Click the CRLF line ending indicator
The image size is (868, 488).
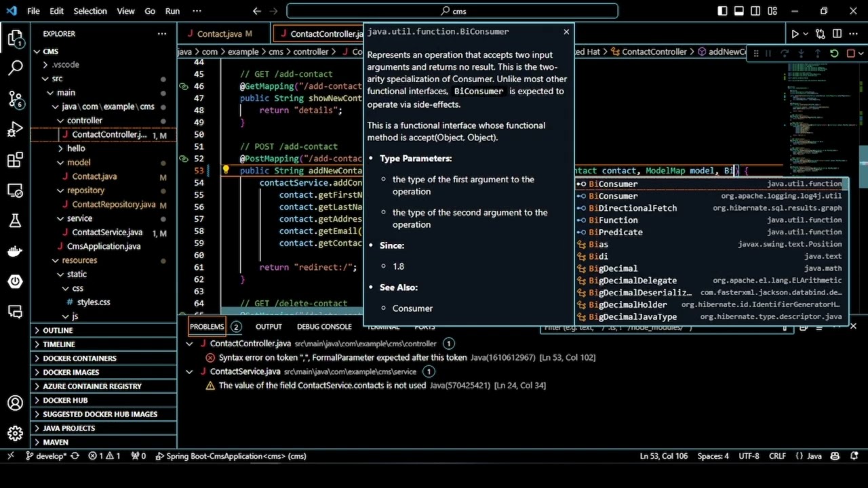click(x=777, y=456)
